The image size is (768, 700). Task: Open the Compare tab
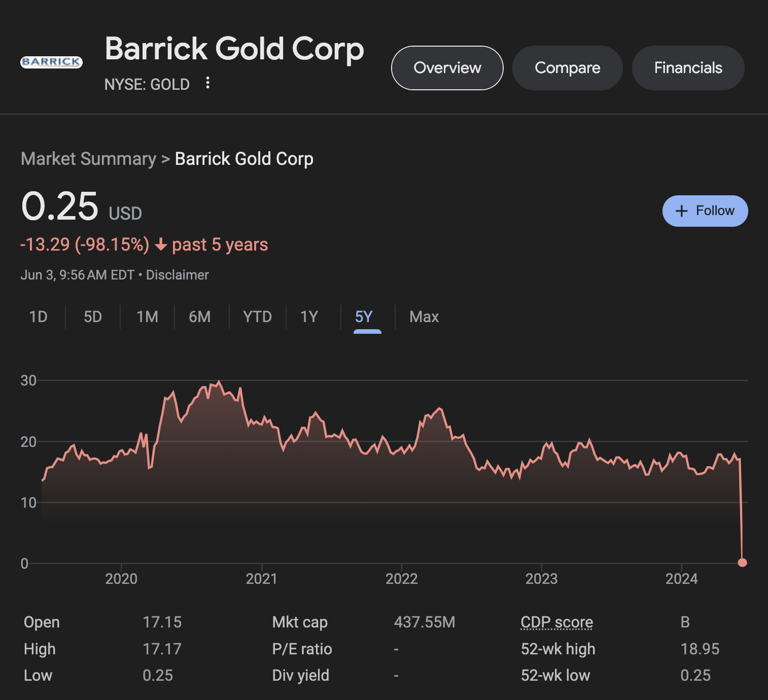coord(567,68)
